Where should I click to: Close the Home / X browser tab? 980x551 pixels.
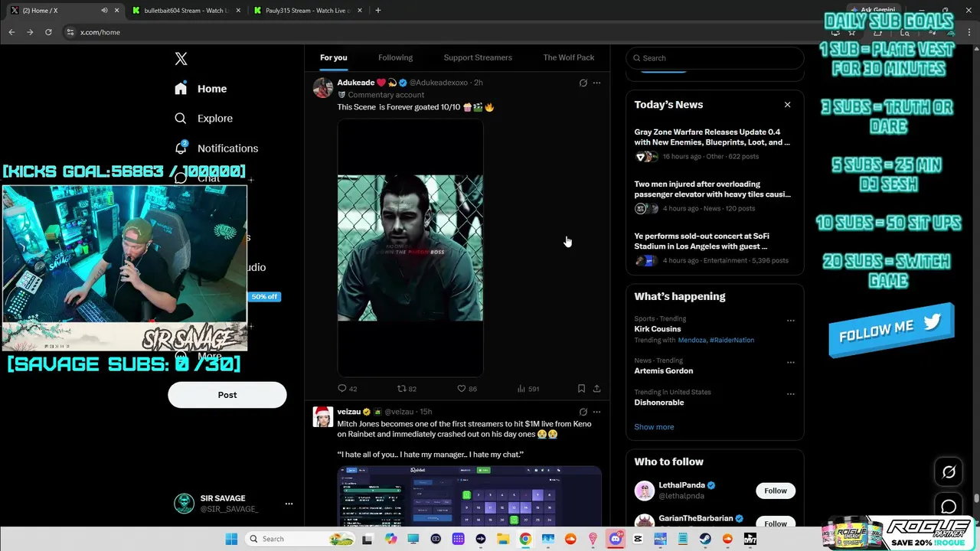[x=116, y=11]
